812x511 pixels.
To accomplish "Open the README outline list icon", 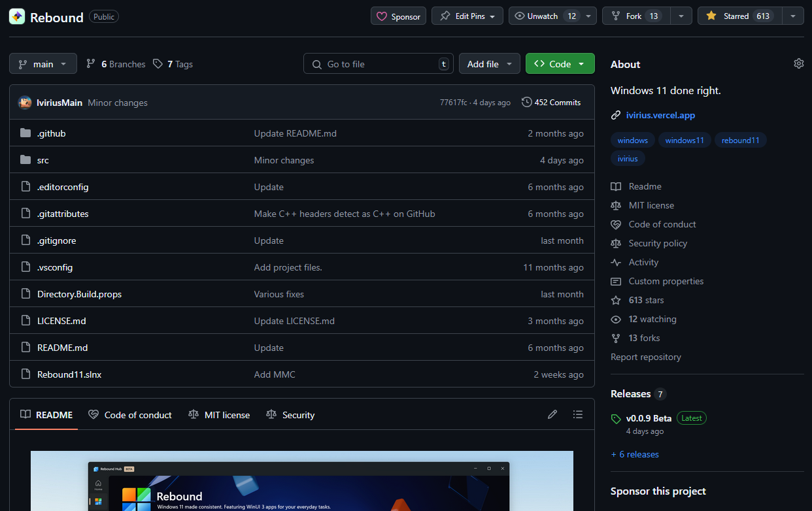I will click(577, 414).
